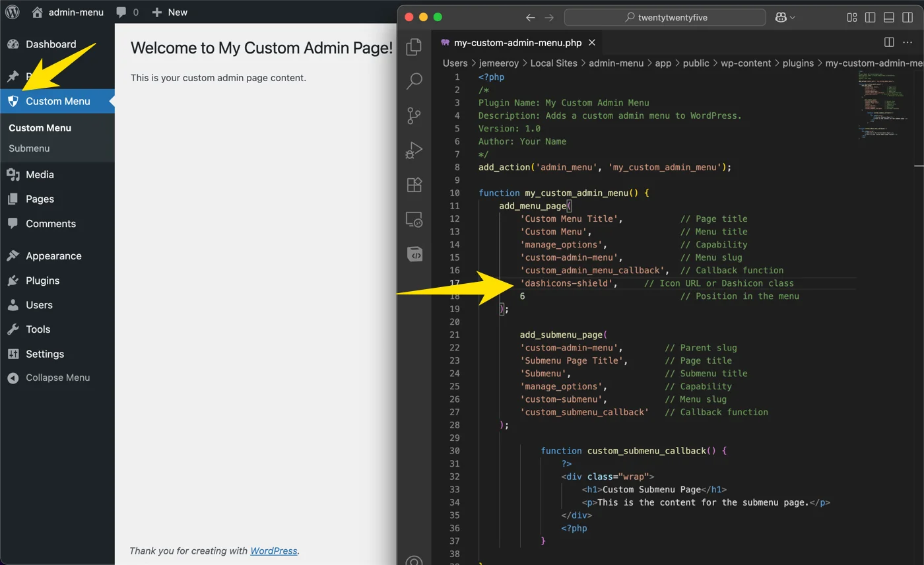Toggle the bottom panel layout icon
924x565 pixels.
pyautogui.click(x=888, y=17)
